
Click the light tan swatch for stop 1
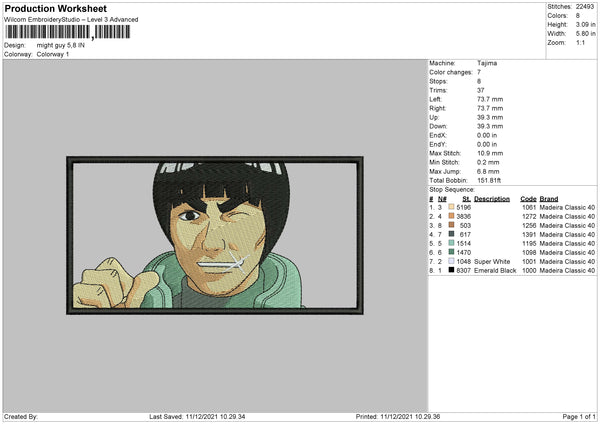pyautogui.click(x=452, y=207)
